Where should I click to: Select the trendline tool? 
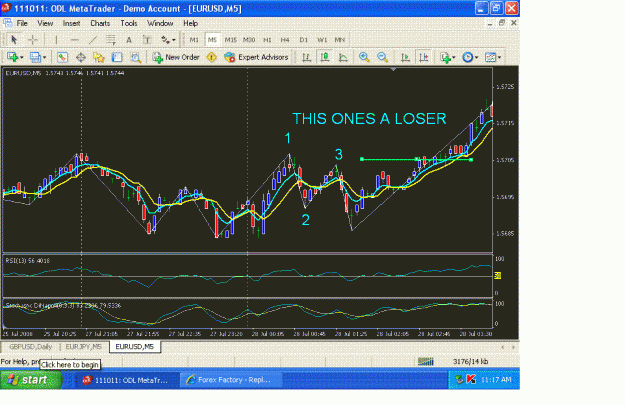click(92, 40)
